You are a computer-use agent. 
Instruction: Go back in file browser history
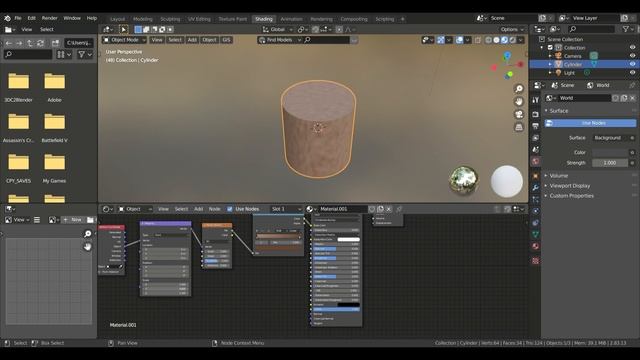[x=9, y=43]
